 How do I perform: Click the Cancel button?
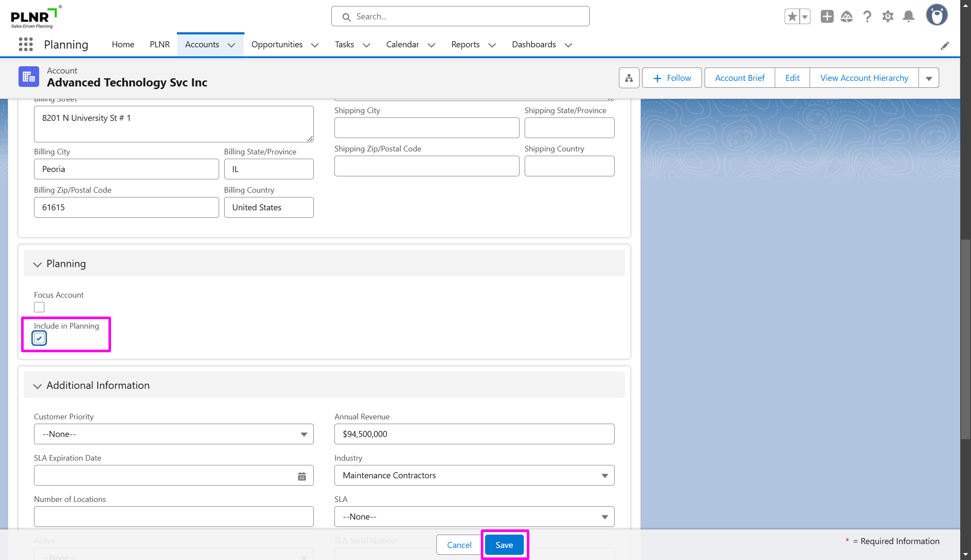point(459,545)
